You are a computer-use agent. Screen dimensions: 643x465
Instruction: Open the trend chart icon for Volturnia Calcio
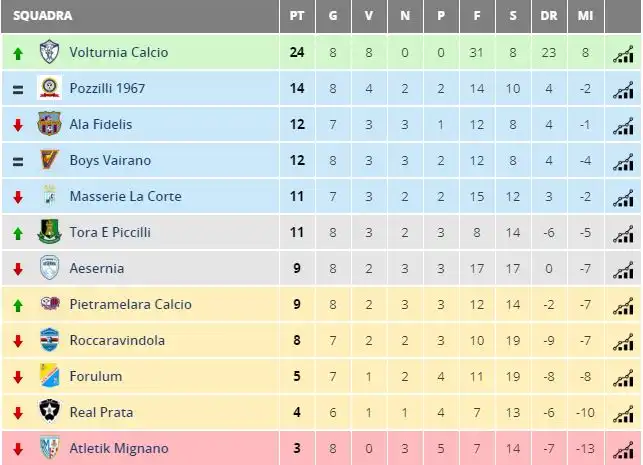pyautogui.click(x=623, y=54)
